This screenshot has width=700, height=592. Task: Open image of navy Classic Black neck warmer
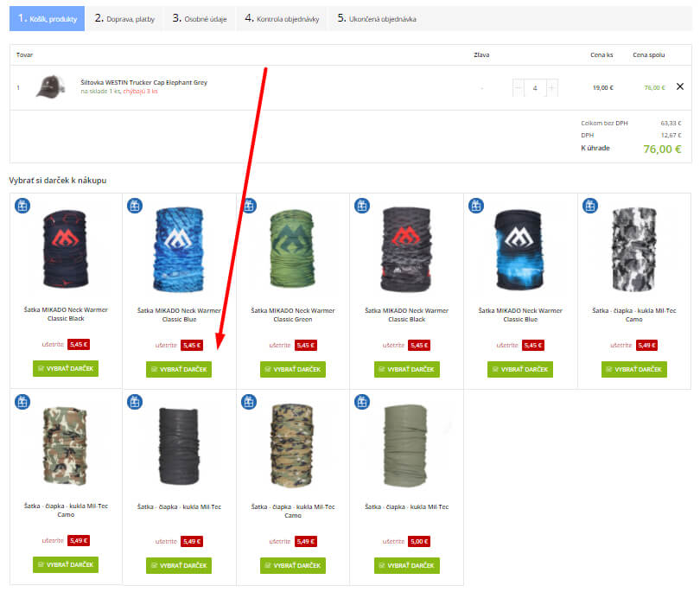[x=65, y=249]
